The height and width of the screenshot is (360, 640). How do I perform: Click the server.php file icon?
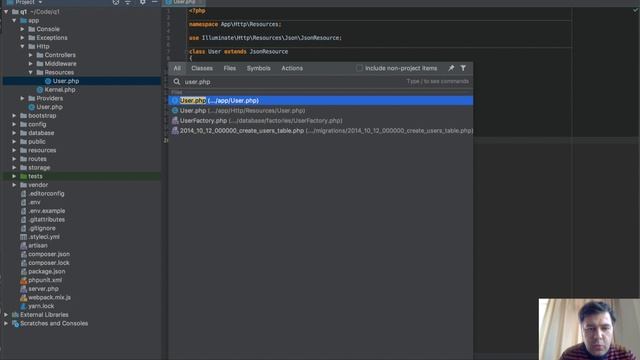coord(23,289)
